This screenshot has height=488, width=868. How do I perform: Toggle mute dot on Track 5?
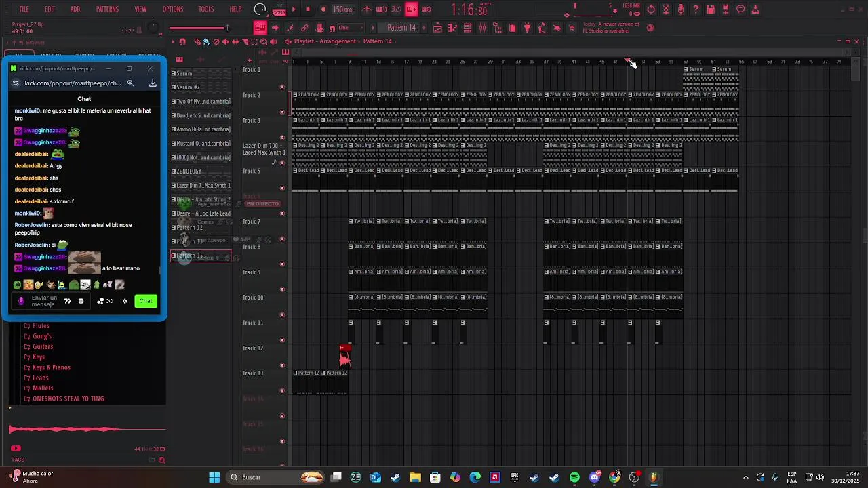click(282, 188)
